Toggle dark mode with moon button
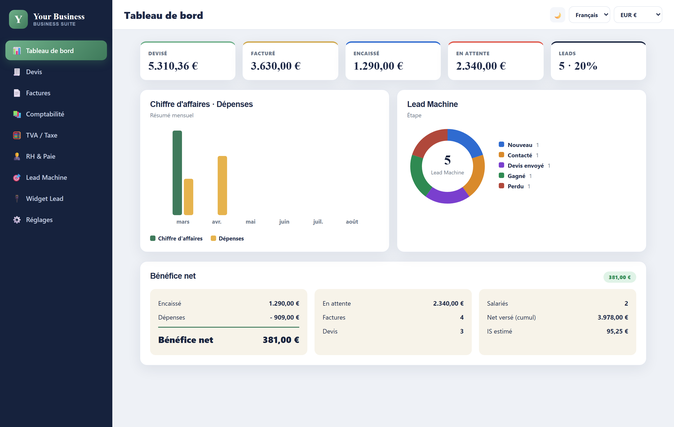 click(558, 15)
